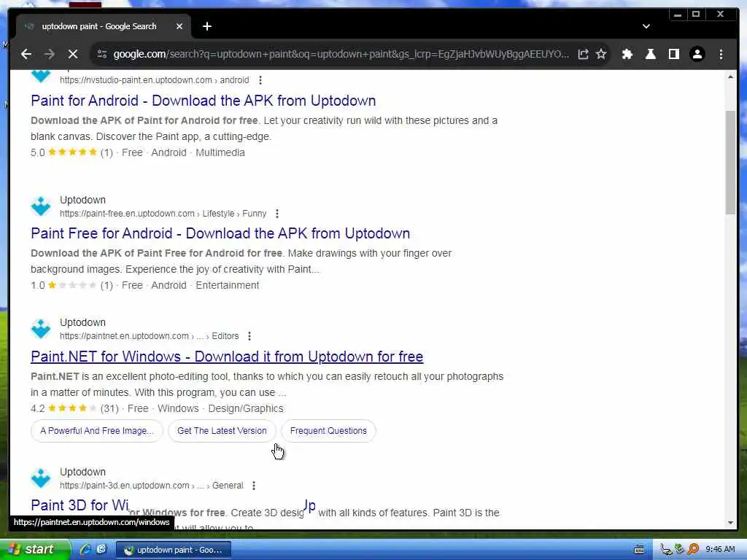Select the uptodown paint - Google Search tab
Viewport: 747px width, 560px height.
104,26
